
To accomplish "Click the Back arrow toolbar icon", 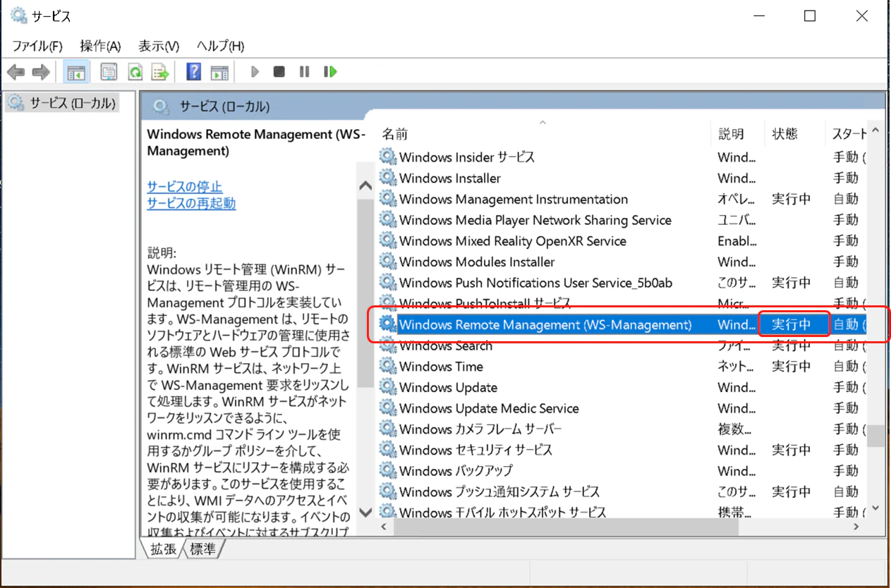I will (16, 72).
